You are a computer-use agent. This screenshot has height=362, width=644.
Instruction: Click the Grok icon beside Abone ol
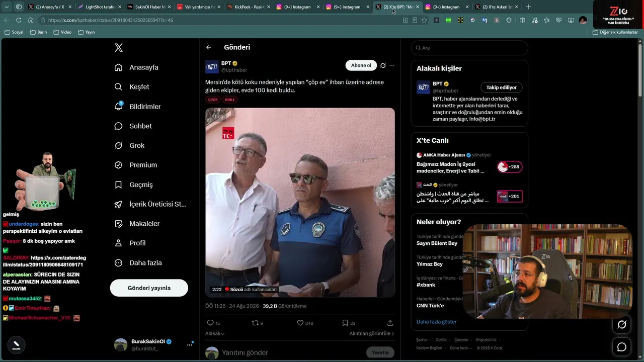tap(383, 65)
